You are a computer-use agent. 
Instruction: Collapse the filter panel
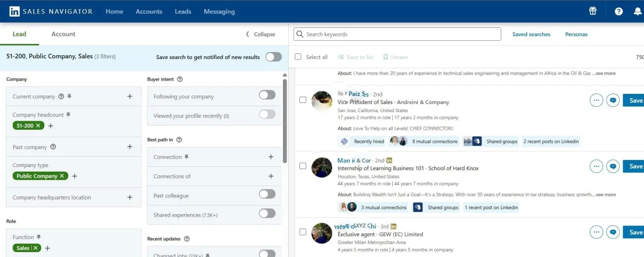click(260, 34)
